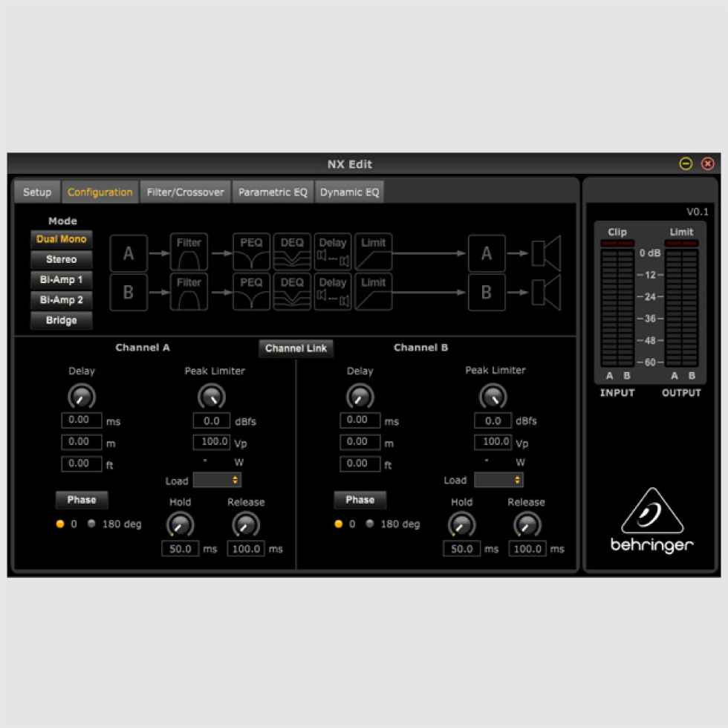Open the Filter/Crossover tab

tap(184, 192)
